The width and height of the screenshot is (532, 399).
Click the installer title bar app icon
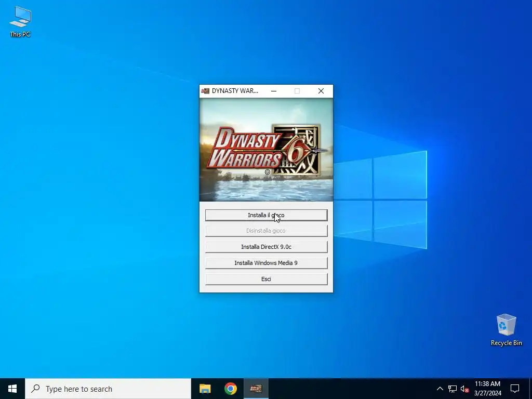click(205, 91)
